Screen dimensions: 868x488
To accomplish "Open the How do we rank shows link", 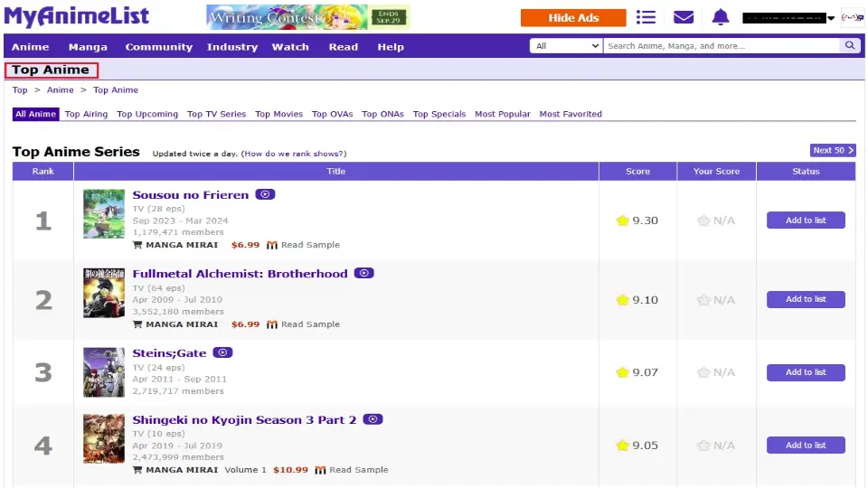I will [x=294, y=154].
